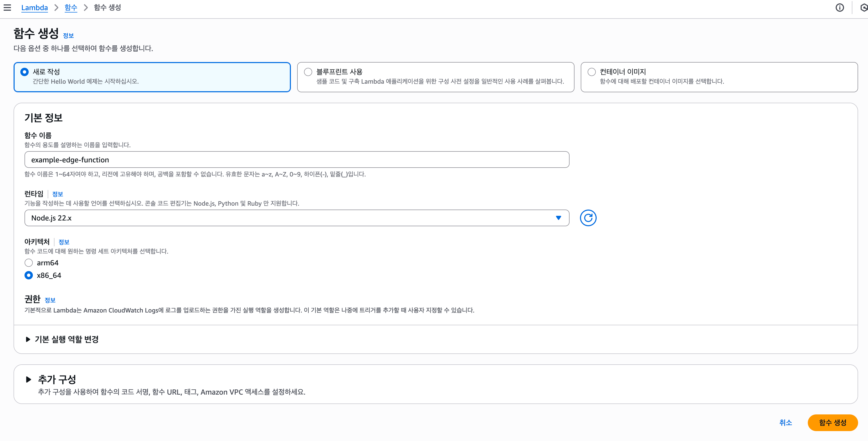Open 정보 link next to 런타임
This screenshot has width=868, height=441.
58,194
